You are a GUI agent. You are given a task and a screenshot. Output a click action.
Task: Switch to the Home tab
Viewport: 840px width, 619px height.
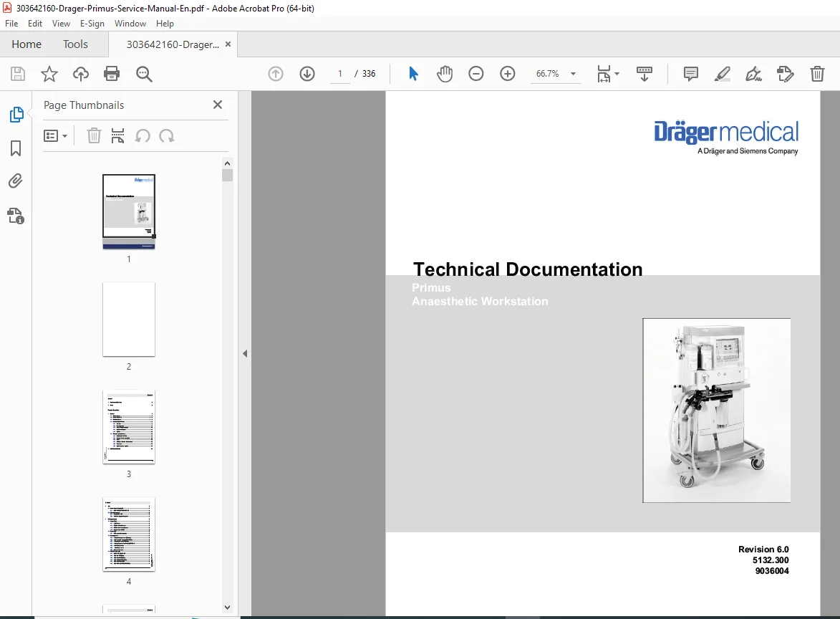pos(26,44)
